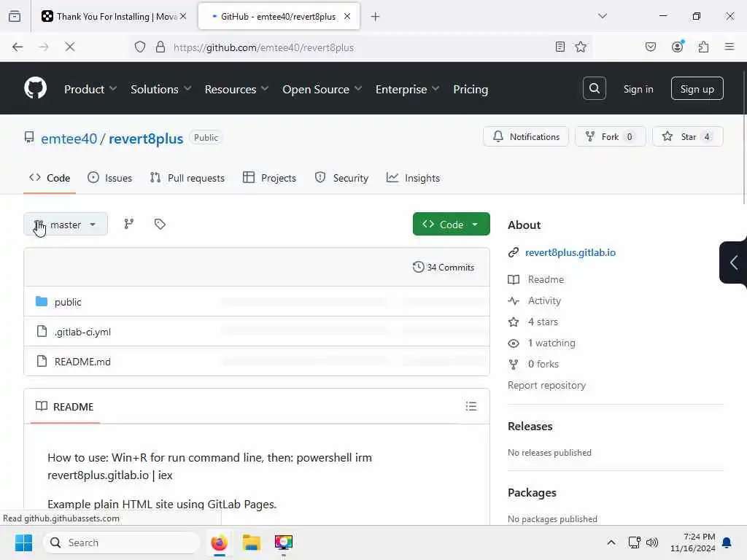
Task: Open the revert8plus repository name link
Action: coord(146,139)
